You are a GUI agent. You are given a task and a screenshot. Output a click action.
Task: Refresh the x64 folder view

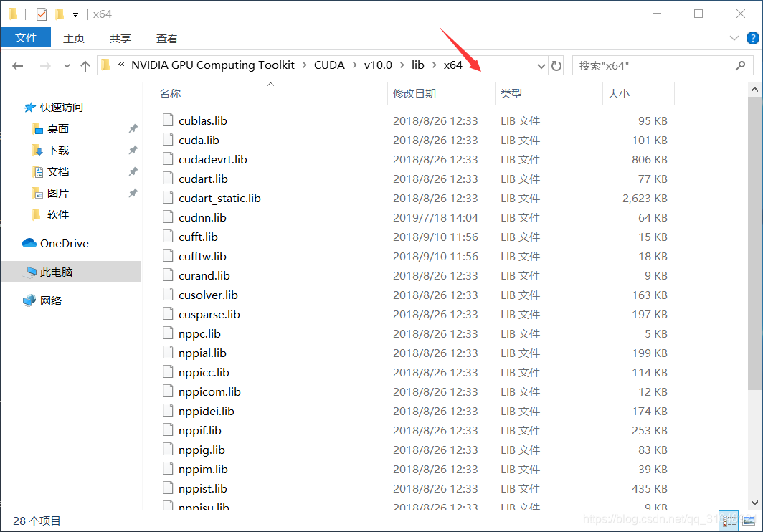556,65
